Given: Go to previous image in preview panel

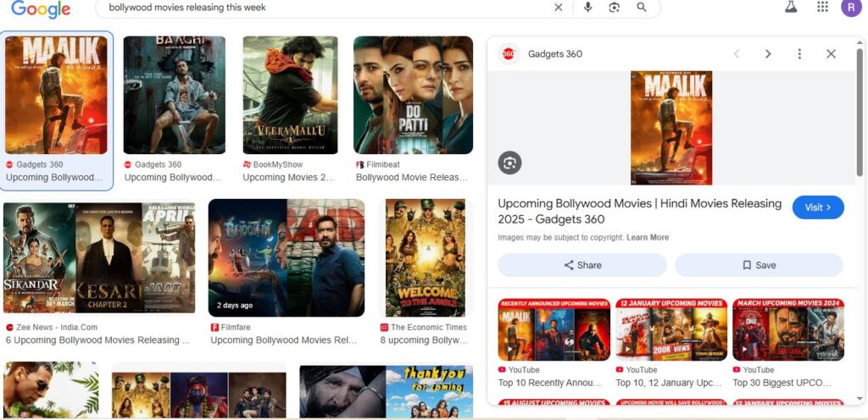Looking at the screenshot, I should click(x=737, y=53).
